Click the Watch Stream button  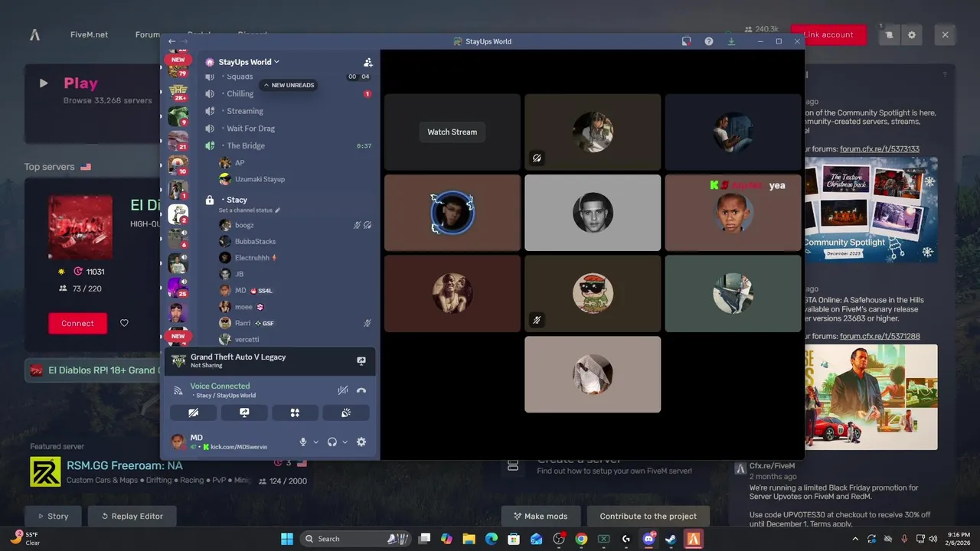pos(452,132)
